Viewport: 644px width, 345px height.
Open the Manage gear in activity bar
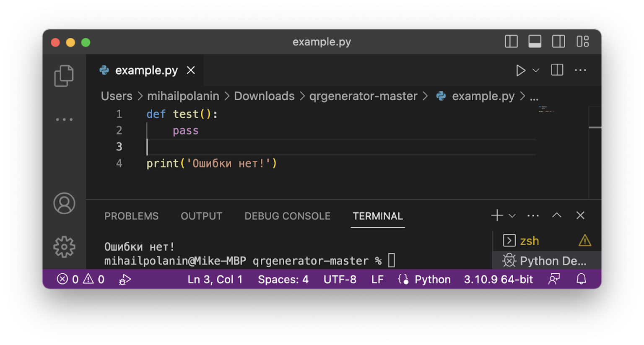64,247
